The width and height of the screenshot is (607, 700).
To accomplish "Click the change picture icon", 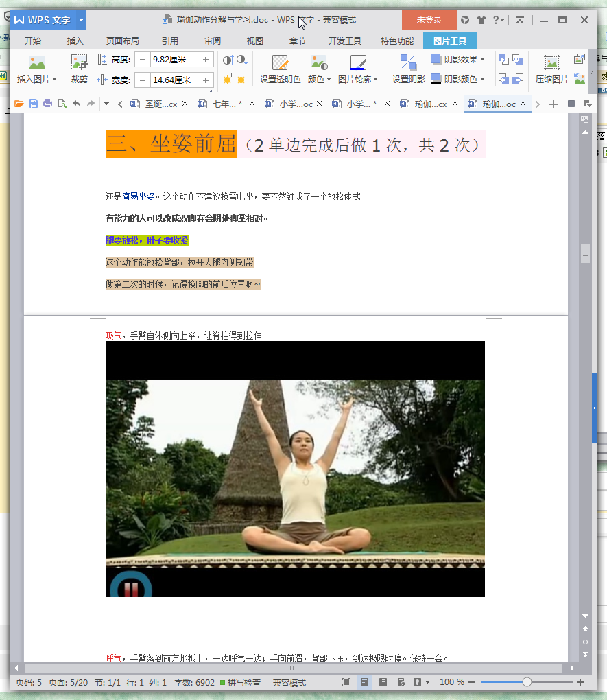I will click(x=580, y=59).
